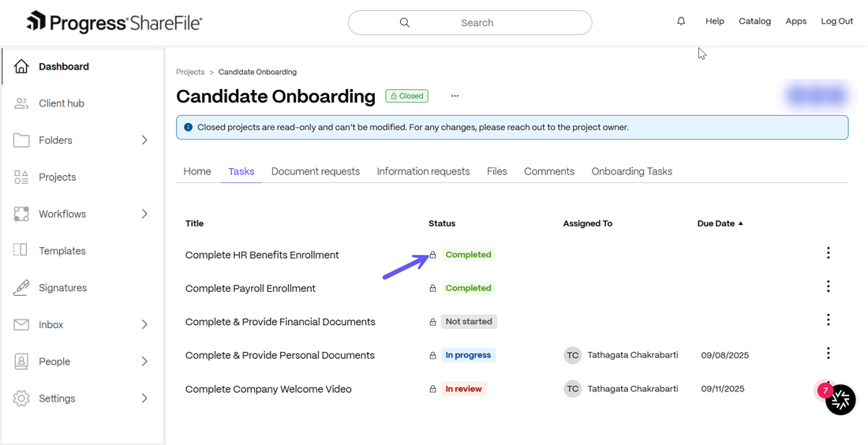This screenshot has width=868, height=445.
Task: Expand the Inbox submenu arrow
Action: (144, 324)
